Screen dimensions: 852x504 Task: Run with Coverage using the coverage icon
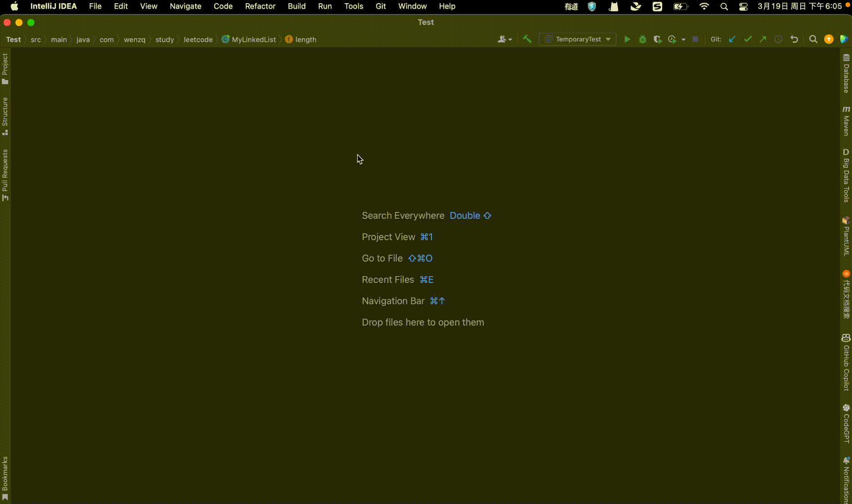pyautogui.click(x=658, y=39)
